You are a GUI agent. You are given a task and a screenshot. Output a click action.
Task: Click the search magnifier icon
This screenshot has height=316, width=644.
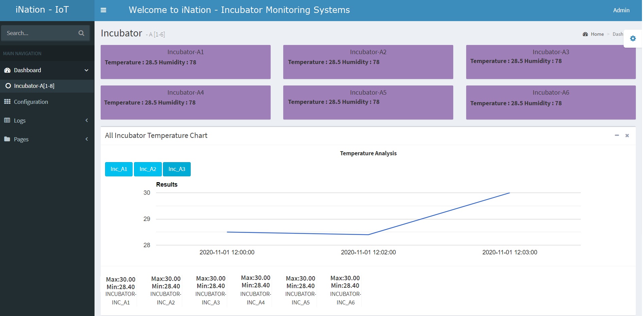click(x=81, y=33)
